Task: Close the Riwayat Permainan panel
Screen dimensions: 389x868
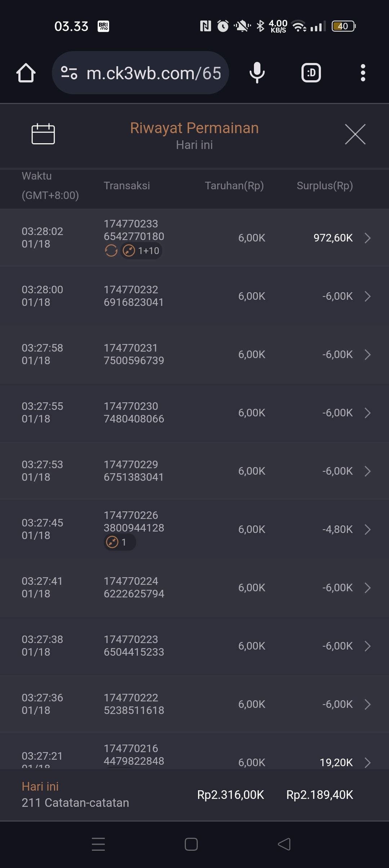Action: 355,134
